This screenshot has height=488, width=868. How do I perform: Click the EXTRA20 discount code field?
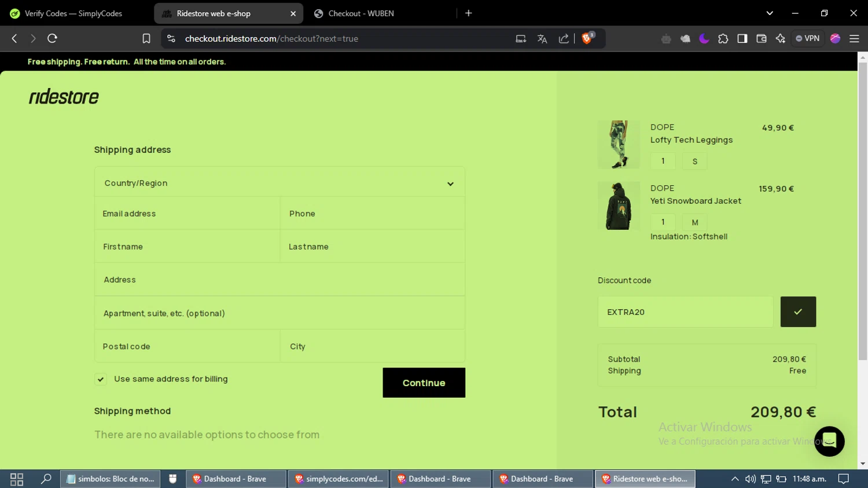[685, 312]
